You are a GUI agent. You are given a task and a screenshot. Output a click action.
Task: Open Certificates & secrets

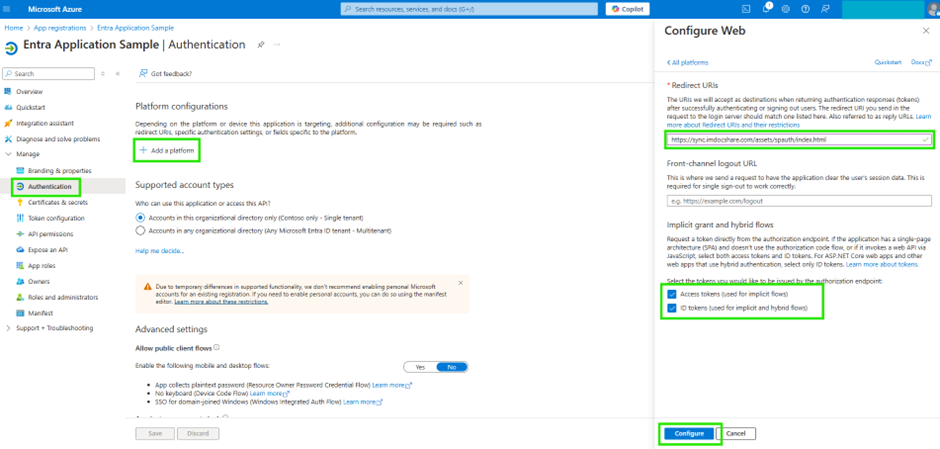(x=58, y=202)
